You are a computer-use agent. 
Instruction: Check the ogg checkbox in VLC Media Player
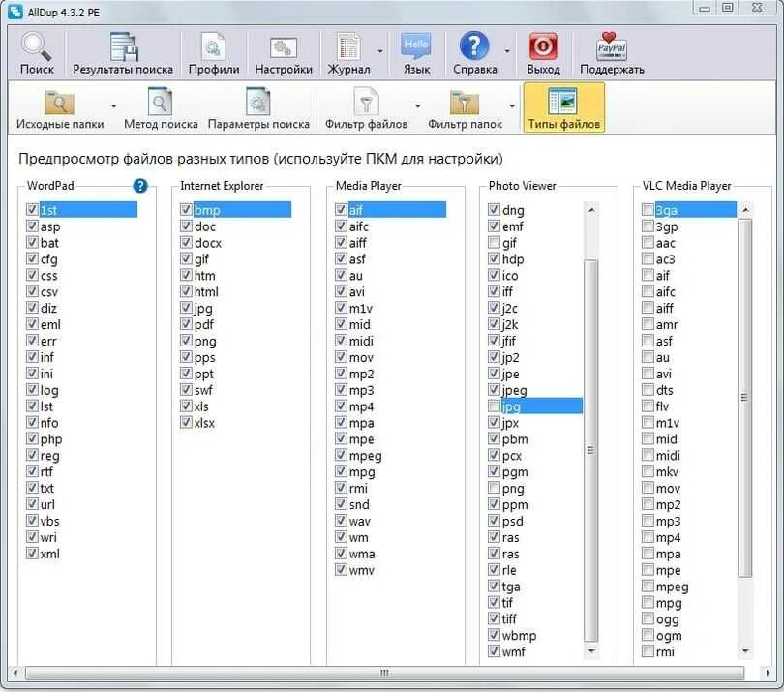pos(648,618)
